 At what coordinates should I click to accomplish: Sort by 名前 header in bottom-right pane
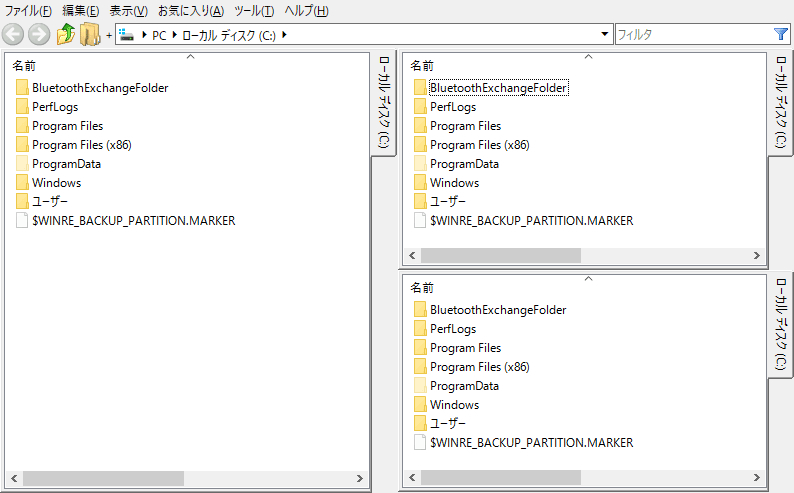coord(422,288)
